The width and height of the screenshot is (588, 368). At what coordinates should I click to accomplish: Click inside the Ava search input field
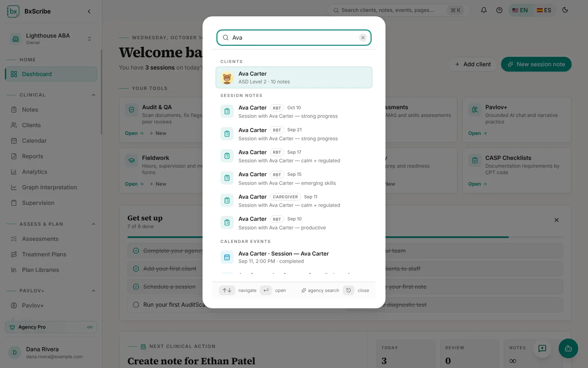[294, 38]
